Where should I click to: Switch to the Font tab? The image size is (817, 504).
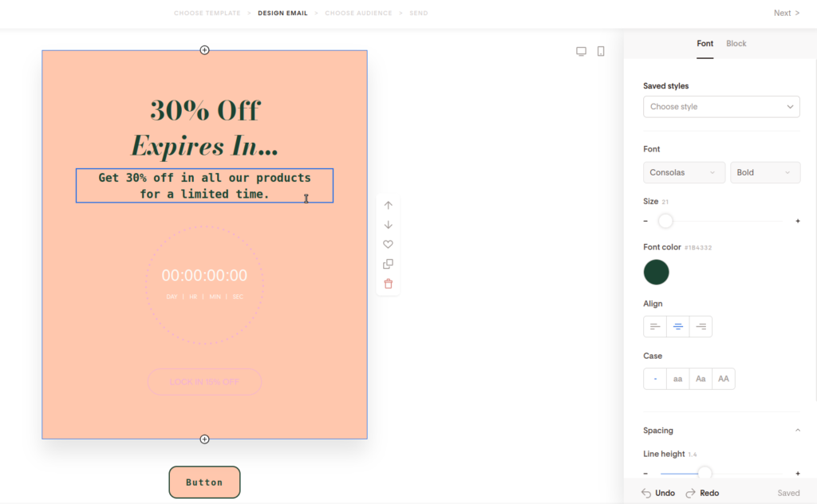pos(705,44)
